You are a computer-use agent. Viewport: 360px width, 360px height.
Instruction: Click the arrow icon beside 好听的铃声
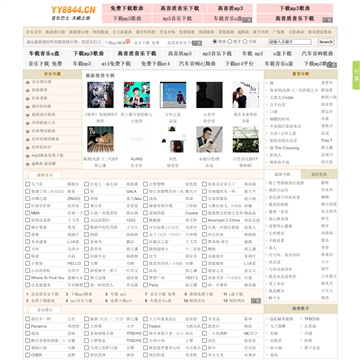coord(28,147)
